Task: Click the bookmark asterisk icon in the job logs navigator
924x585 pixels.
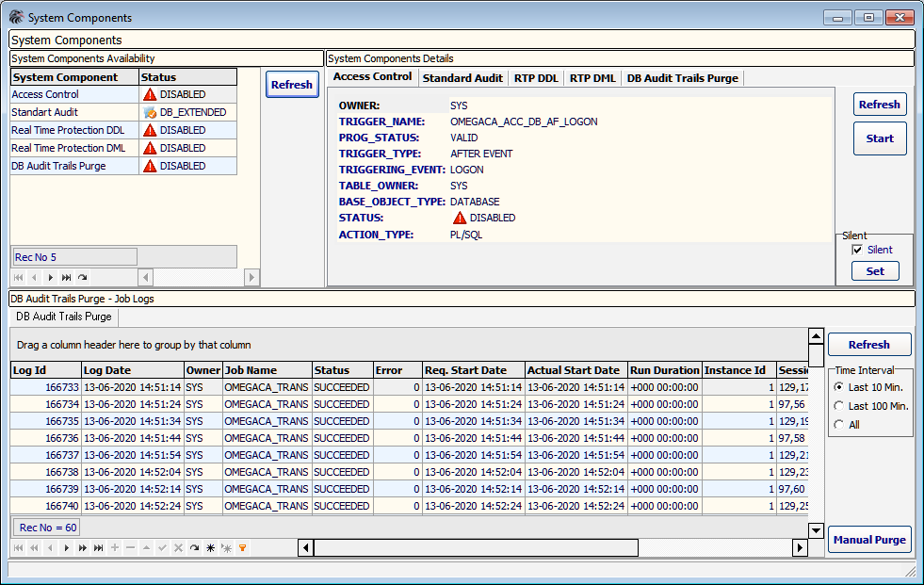Action: pos(210,547)
